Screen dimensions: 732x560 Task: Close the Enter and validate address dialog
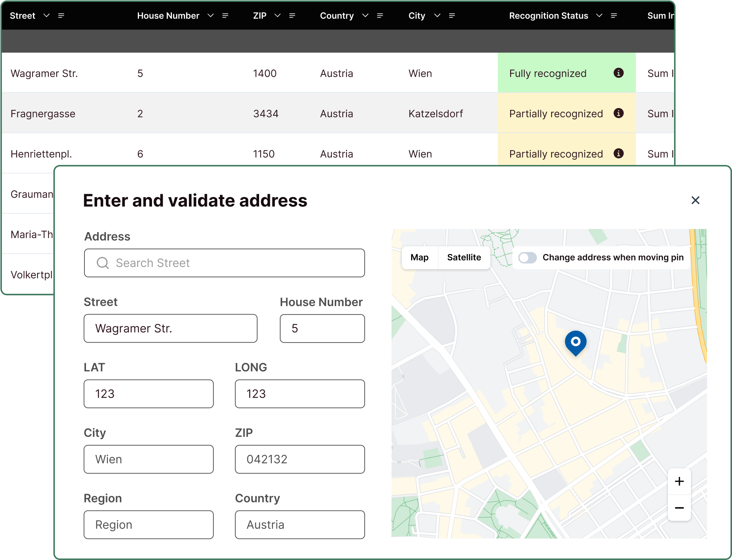695,200
